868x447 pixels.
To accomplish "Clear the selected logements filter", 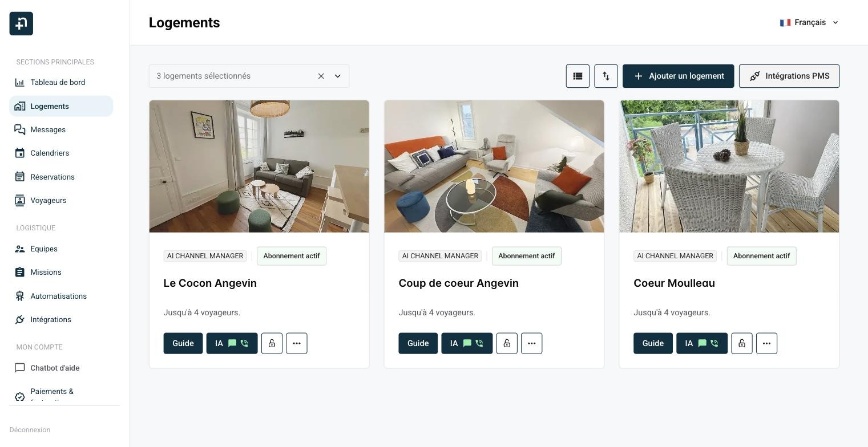I will [321, 76].
